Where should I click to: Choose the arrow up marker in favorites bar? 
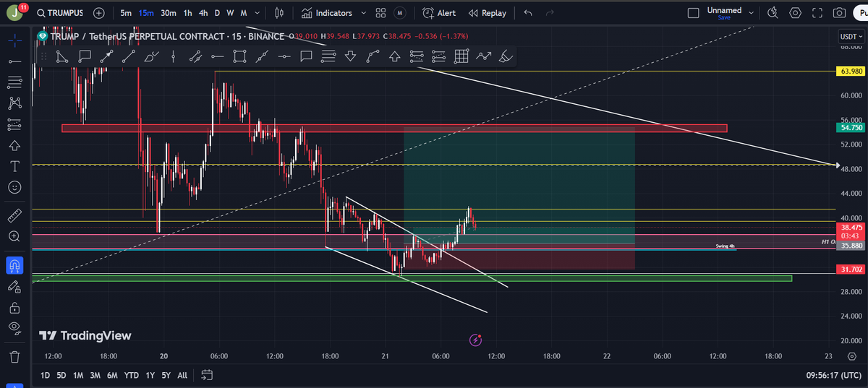(x=395, y=56)
